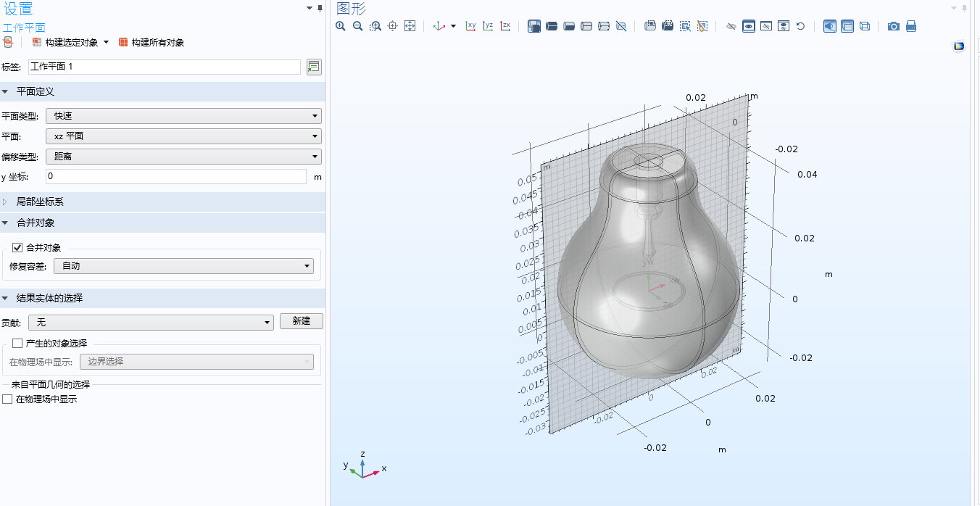This screenshot has width=980, height=506.
Task: Click the zoom in magnifier icon
Action: click(x=341, y=26)
